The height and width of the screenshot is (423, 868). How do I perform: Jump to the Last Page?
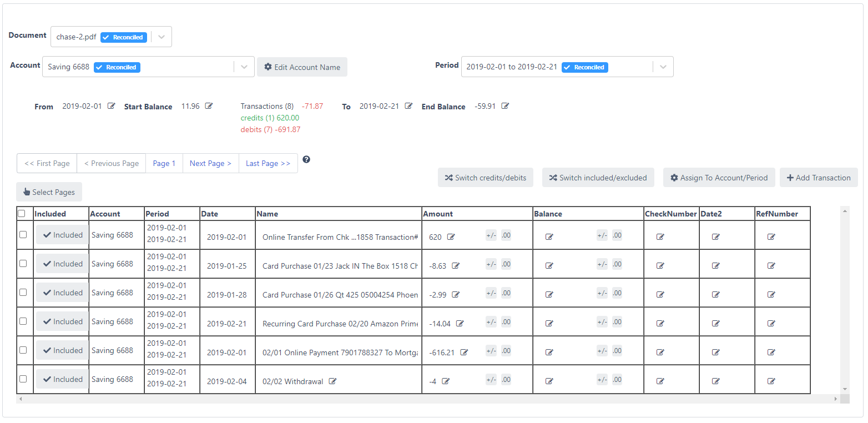pos(268,163)
